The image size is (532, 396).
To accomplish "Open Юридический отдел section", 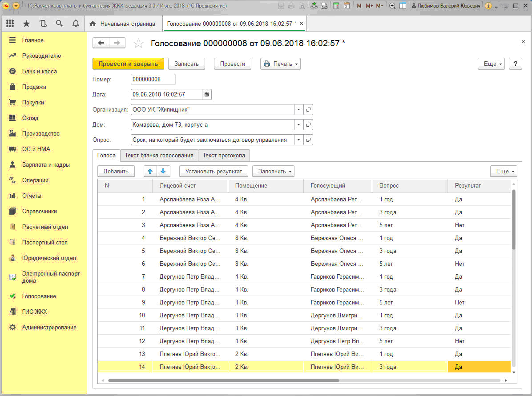I will 49,258.
